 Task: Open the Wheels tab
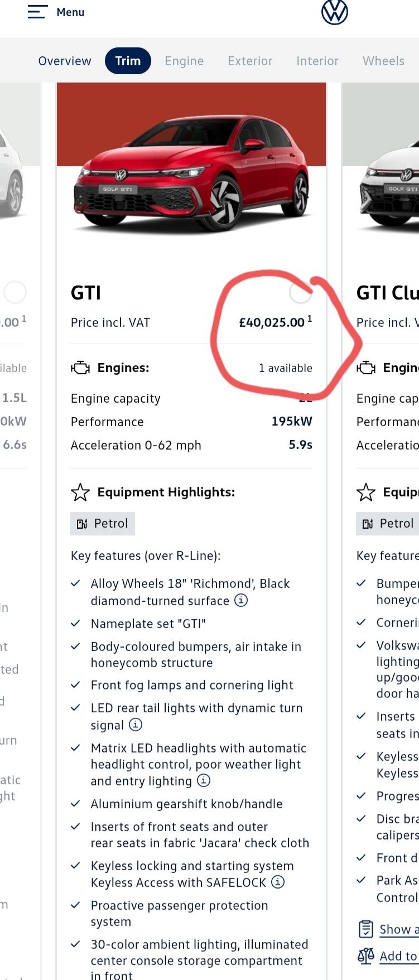(383, 61)
